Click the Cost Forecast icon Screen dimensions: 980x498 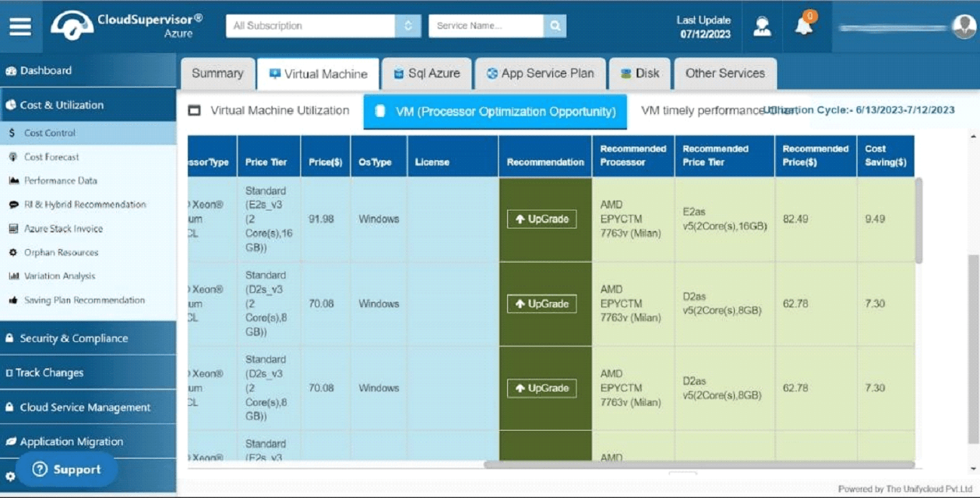[x=13, y=157]
